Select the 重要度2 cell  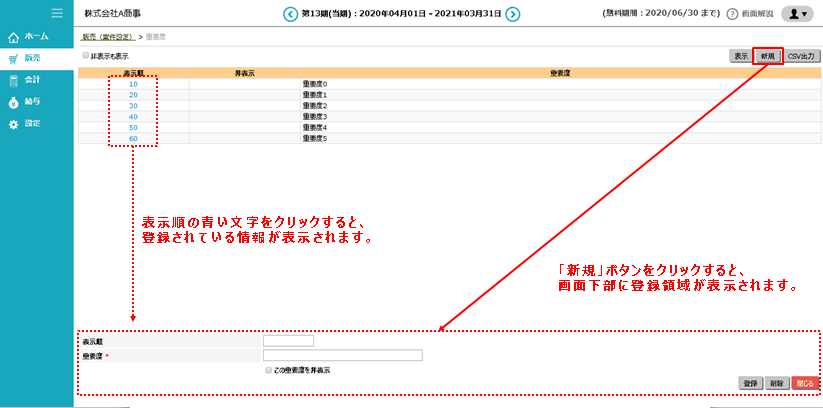pyautogui.click(x=560, y=106)
